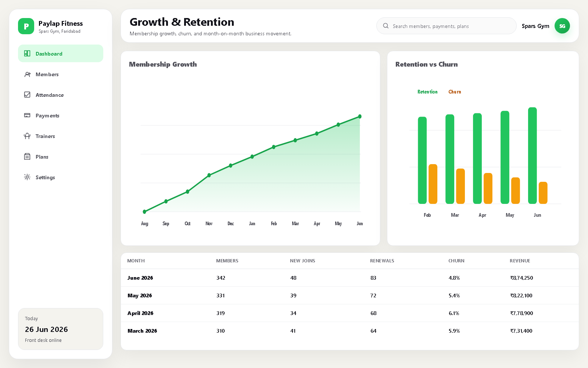588x368 pixels.
Task: Click the Membership Growth chart title
Action: coord(163,64)
